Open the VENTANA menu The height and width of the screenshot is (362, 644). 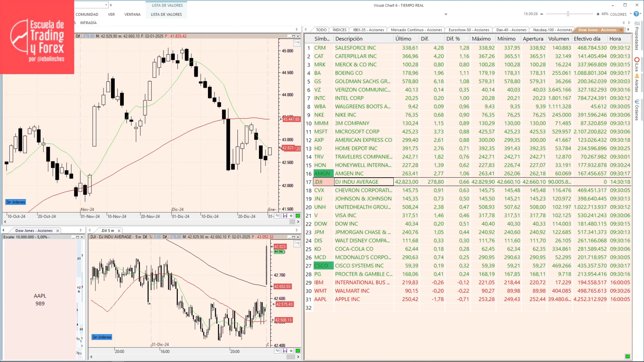click(132, 14)
